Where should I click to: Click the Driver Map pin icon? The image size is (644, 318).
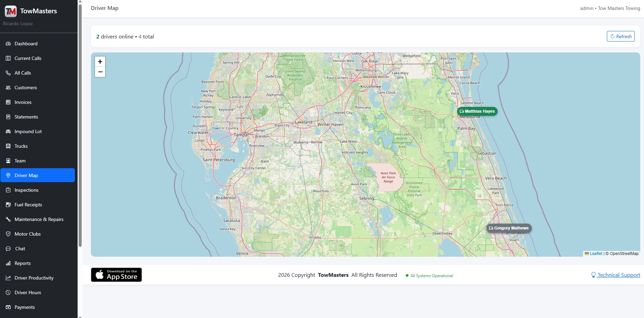(8, 175)
